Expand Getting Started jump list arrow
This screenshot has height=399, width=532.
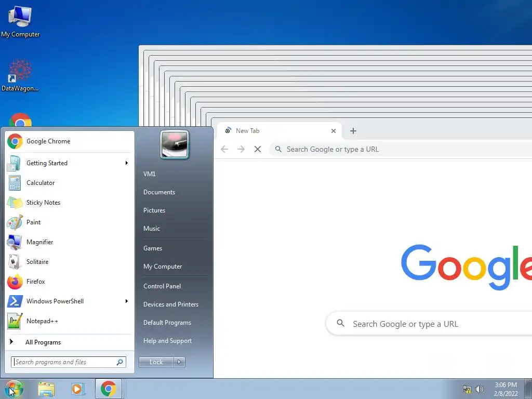(127, 163)
